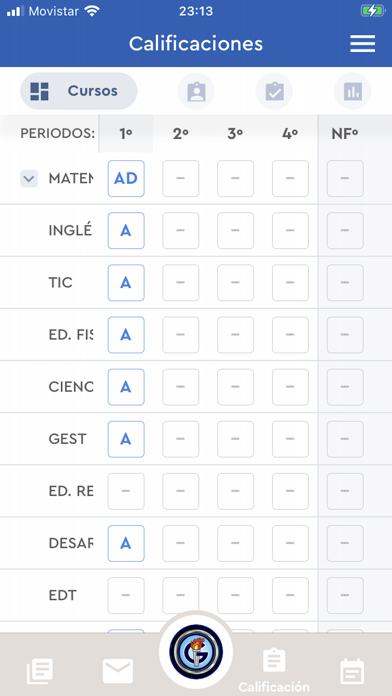Open the mail envelope icon
This screenshot has width=392, height=696.
point(118,671)
